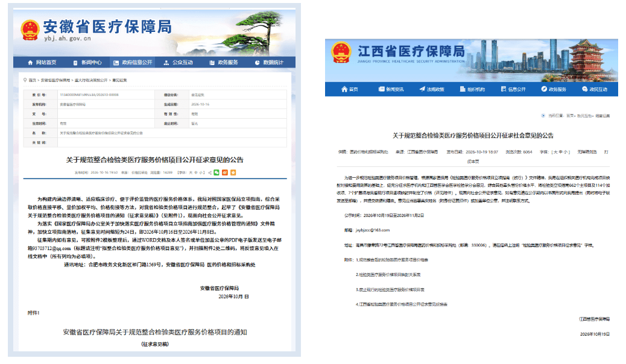This screenshot has height=364, width=626.
Task: Click the house icon beside 网站首页
Action: click(30, 63)
